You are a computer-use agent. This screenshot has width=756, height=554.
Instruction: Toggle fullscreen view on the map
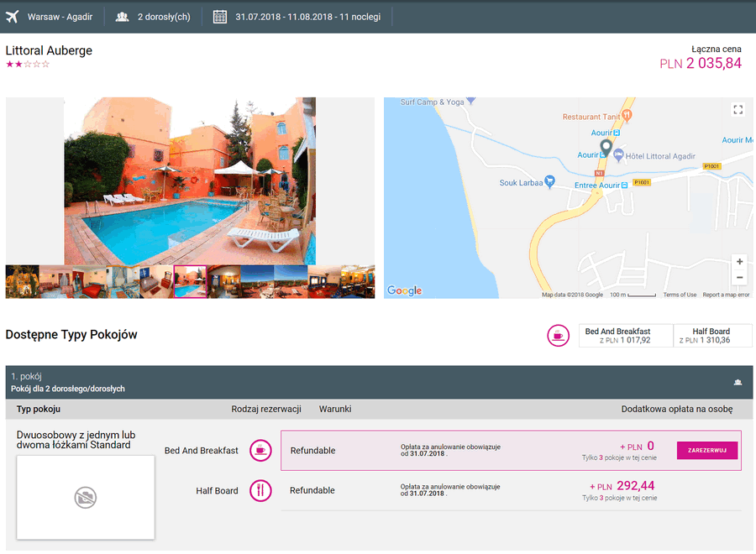click(x=738, y=109)
